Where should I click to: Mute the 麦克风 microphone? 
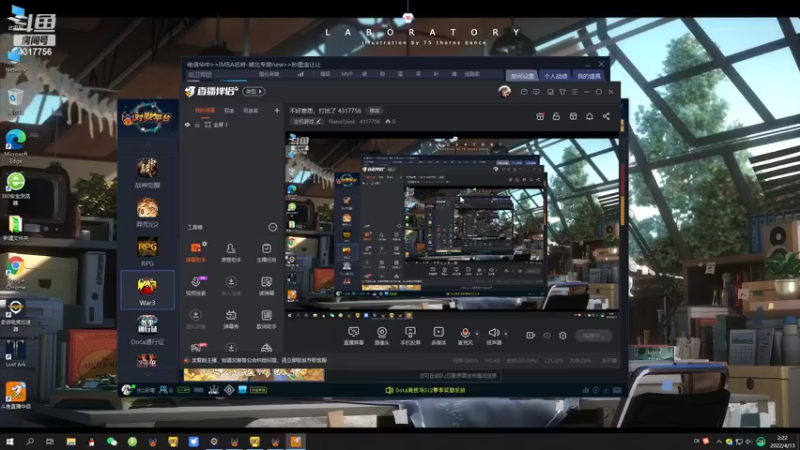coord(465,336)
